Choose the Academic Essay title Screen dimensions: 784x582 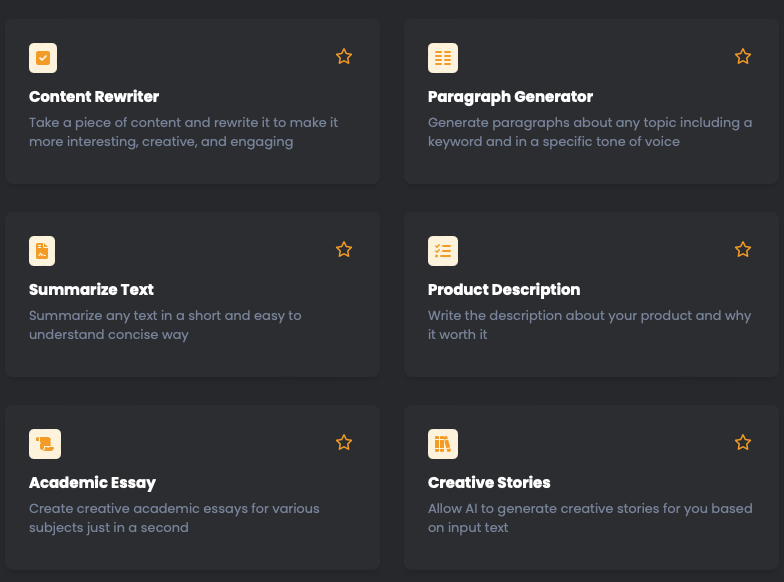tap(92, 483)
